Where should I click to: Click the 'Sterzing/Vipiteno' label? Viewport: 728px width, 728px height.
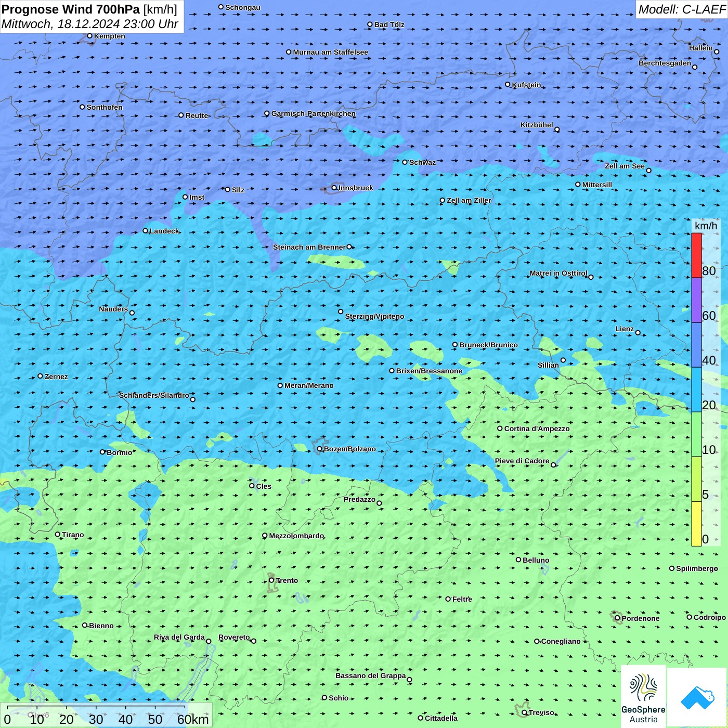point(374,316)
